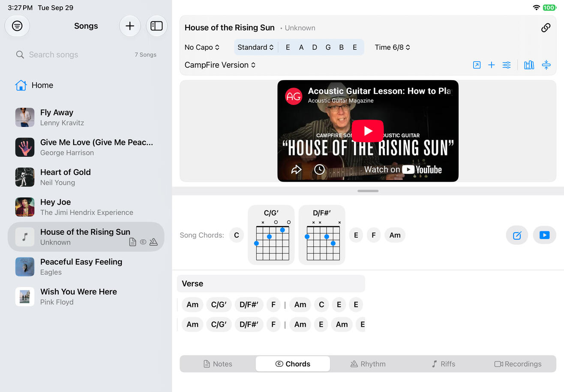Open the Standard tuning dropdown
The width and height of the screenshot is (564, 392).
(256, 48)
